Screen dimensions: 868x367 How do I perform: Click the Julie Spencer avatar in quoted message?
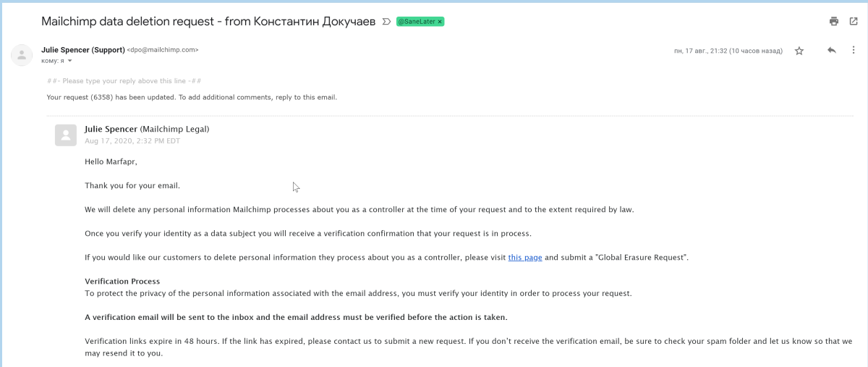click(x=66, y=135)
